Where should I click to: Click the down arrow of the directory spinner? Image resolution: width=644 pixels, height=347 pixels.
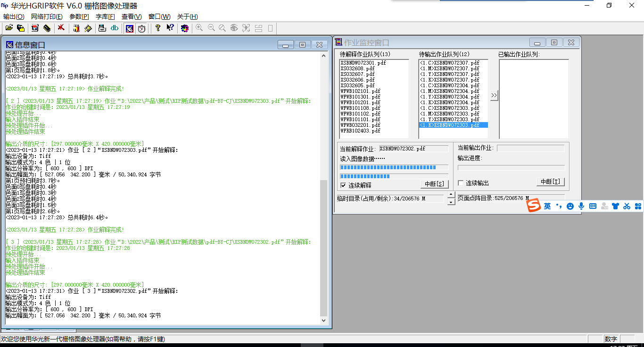click(x=451, y=202)
